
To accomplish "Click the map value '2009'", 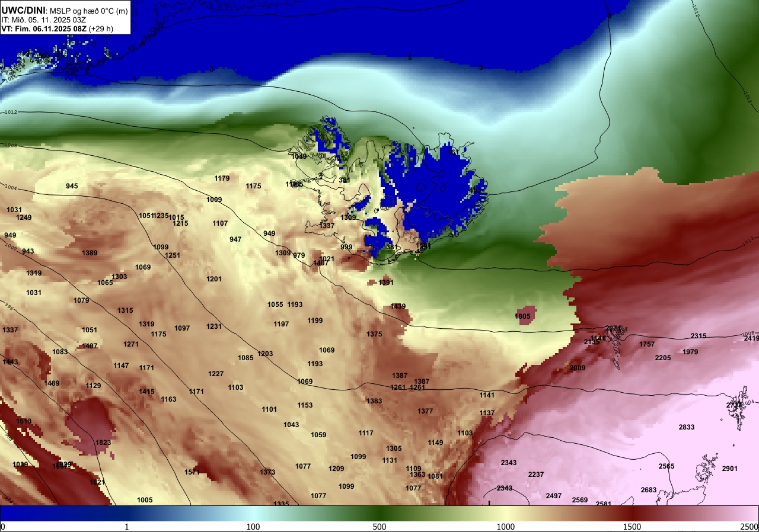I will (578, 368).
